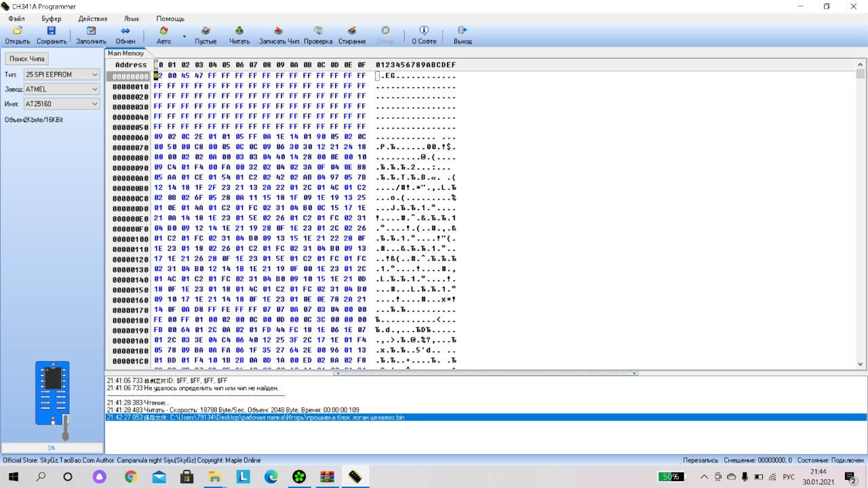Screen dimensions: 868x488
Task: Click the chip size label Объем:2Kbyte/16KBit
Action: click(x=34, y=120)
